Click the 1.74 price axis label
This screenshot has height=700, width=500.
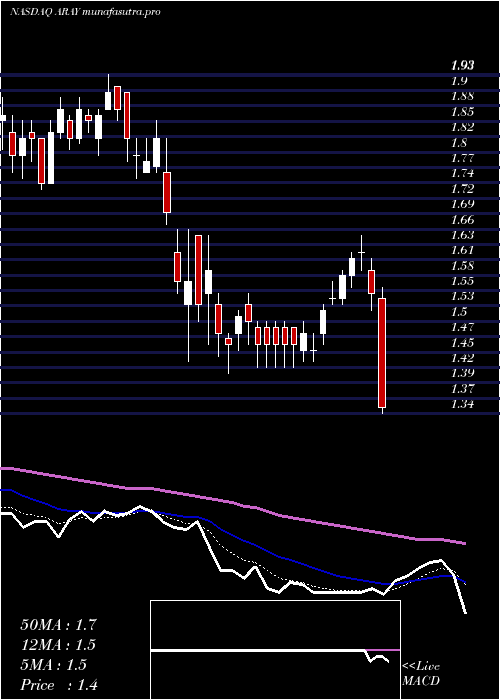[462, 173]
